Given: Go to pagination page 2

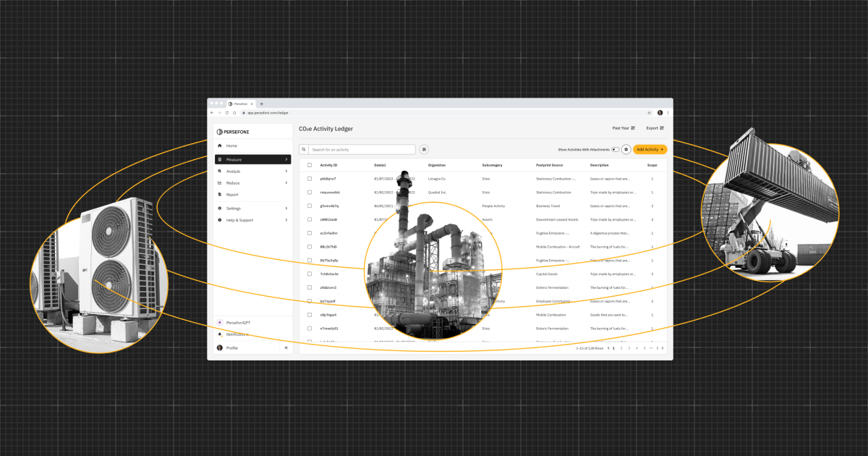Looking at the screenshot, I should (621, 348).
